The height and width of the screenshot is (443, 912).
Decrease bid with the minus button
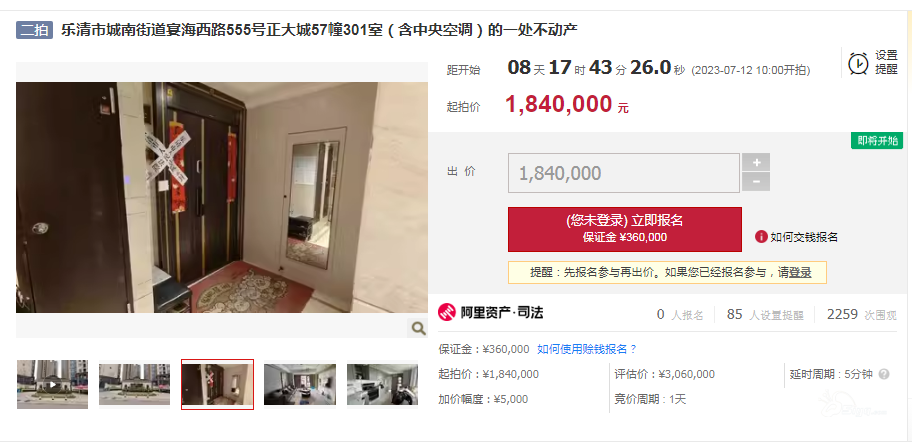coord(756,182)
